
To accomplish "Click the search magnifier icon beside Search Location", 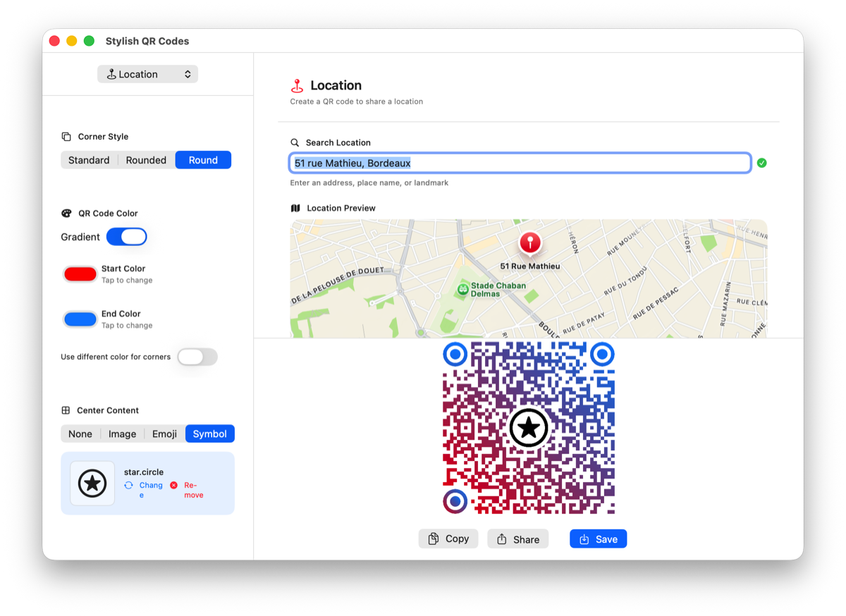I will (295, 142).
